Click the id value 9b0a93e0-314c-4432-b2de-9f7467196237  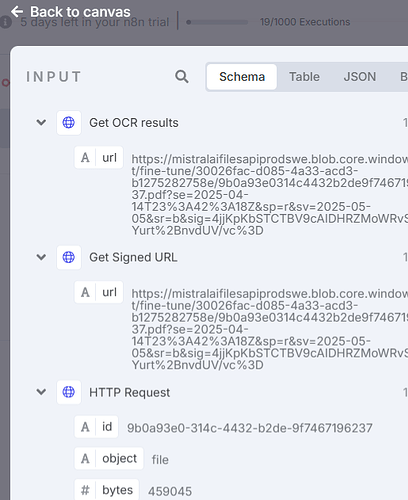coord(250,428)
